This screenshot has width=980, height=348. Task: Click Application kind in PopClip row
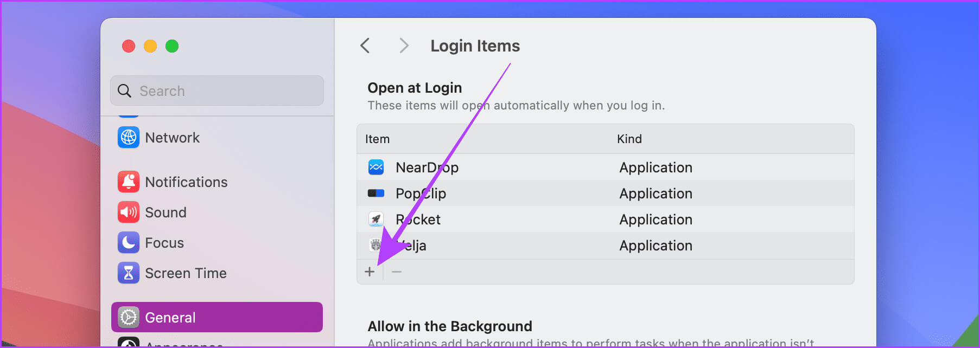click(656, 194)
